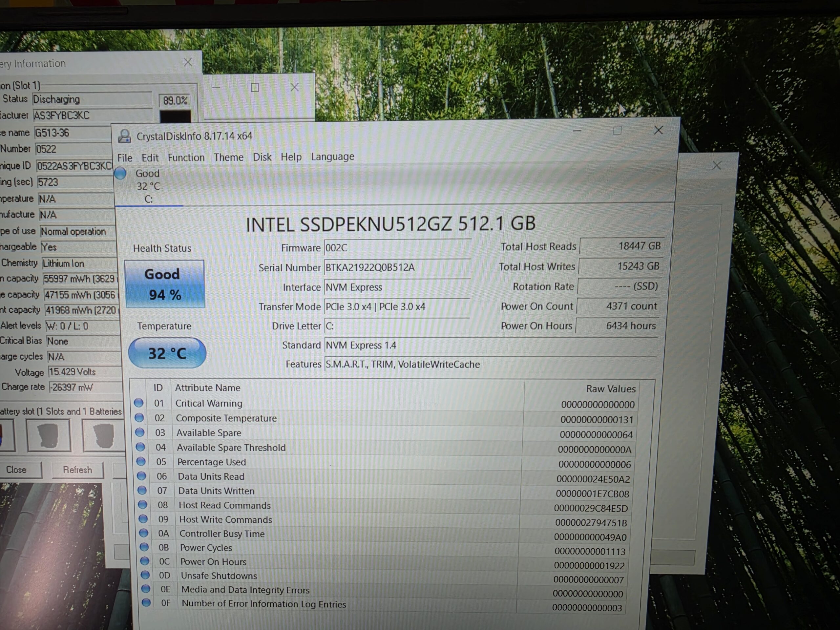This screenshot has height=630, width=840.
Task: Click the battery device name G513-36
Action: point(73,133)
